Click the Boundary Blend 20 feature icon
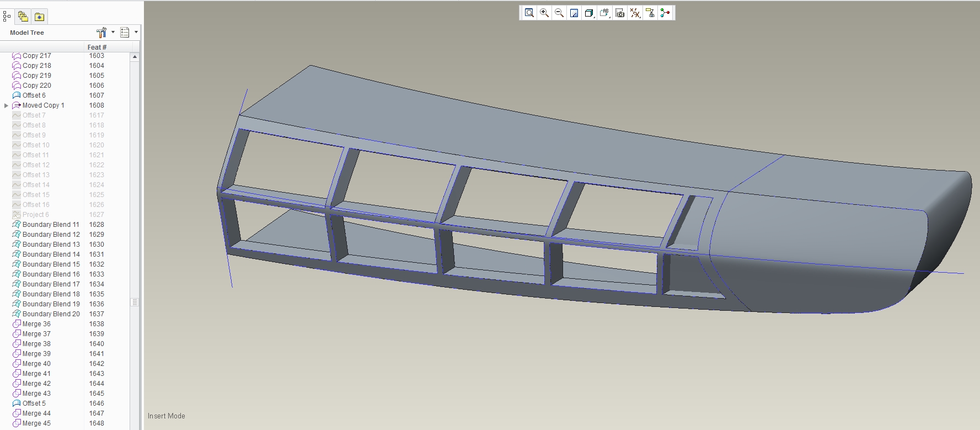 [17, 314]
